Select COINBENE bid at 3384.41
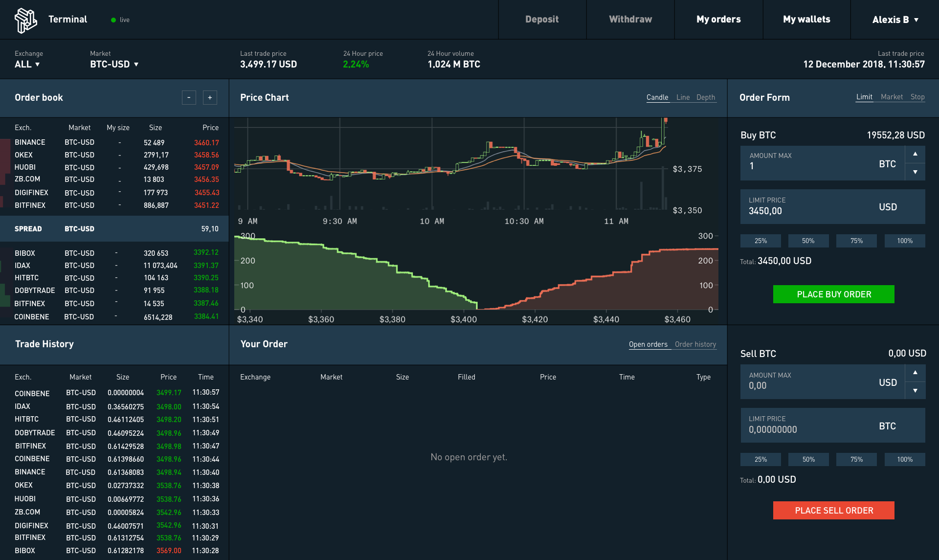 tap(114, 317)
